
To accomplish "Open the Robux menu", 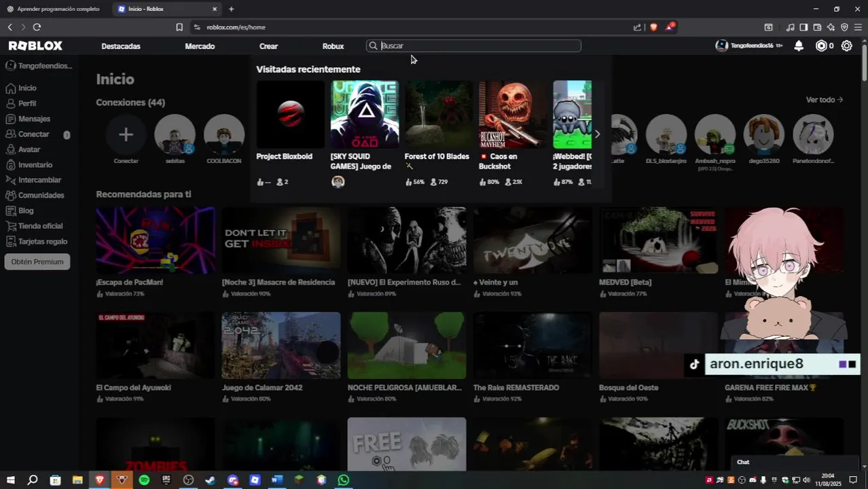I will 333,46.
